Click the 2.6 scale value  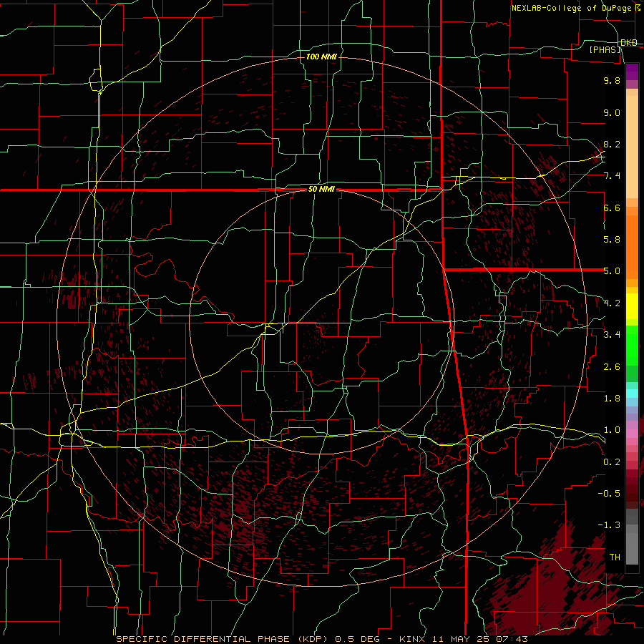(612, 367)
